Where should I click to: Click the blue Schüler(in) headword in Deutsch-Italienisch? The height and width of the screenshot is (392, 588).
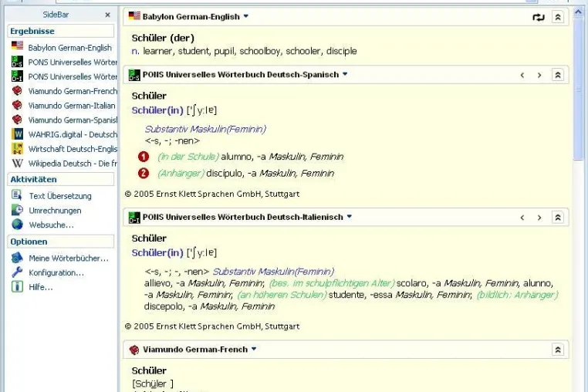pyautogui.click(x=157, y=253)
